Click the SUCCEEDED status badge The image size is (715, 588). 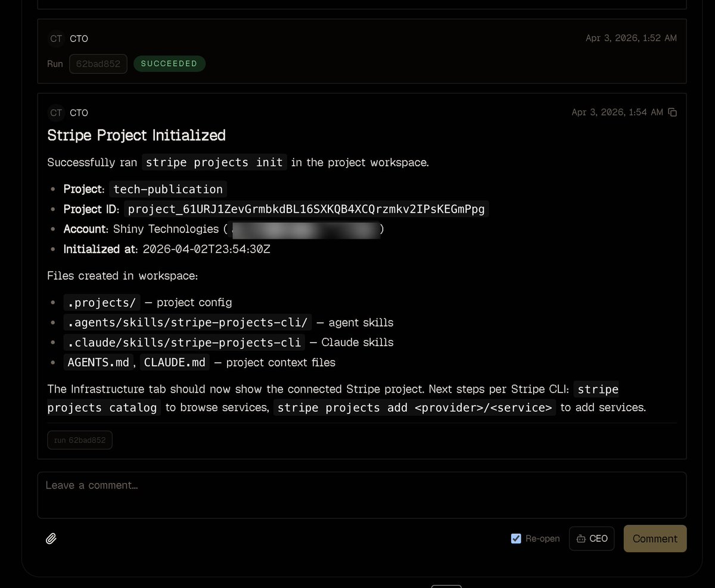click(x=169, y=64)
